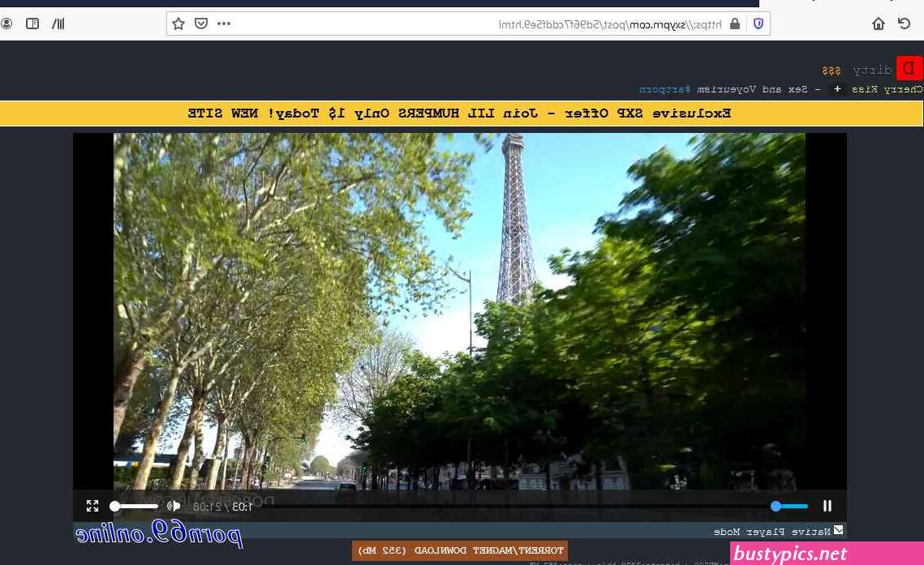Go to the browser home page
This screenshot has width=924, height=565.
click(x=878, y=24)
